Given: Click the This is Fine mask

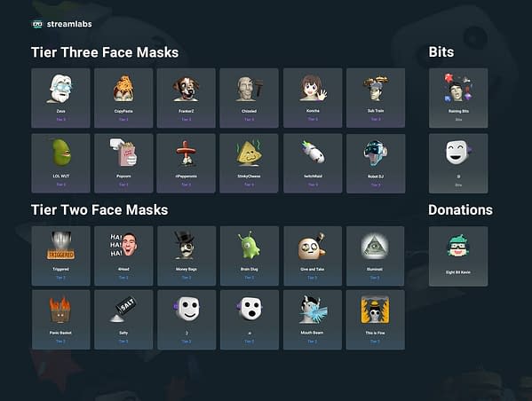Looking at the screenshot, I should pos(376,319).
